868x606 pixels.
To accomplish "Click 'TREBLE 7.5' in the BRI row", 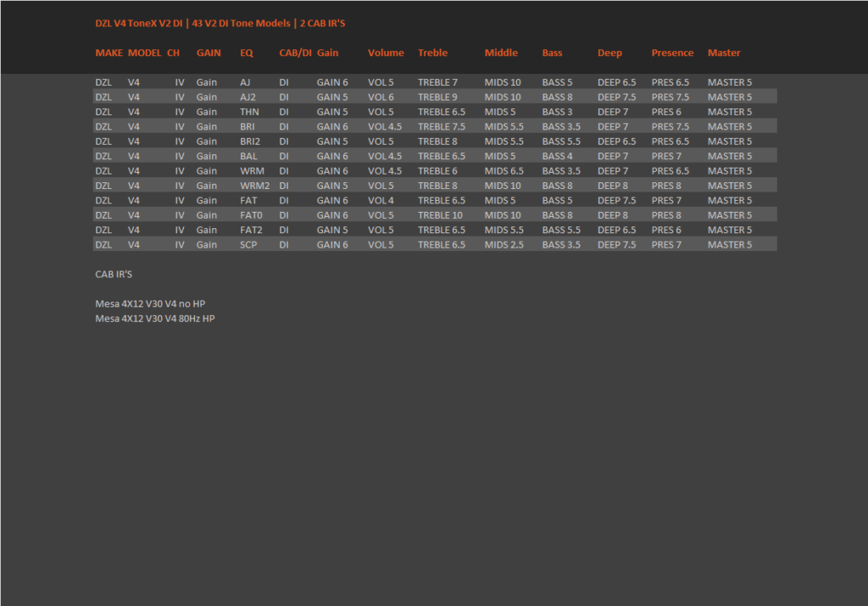I will pyautogui.click(x=441, y=126).
